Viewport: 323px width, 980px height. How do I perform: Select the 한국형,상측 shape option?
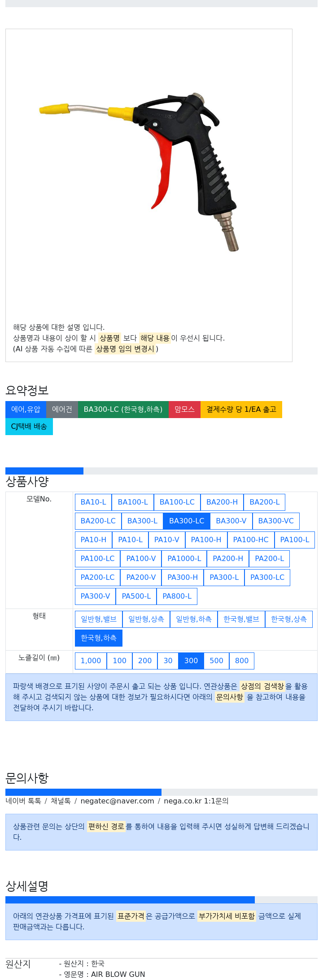pos(289,619)
